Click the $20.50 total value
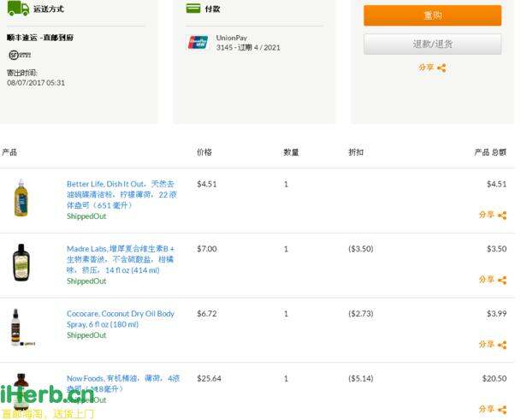 click(494, 378)
